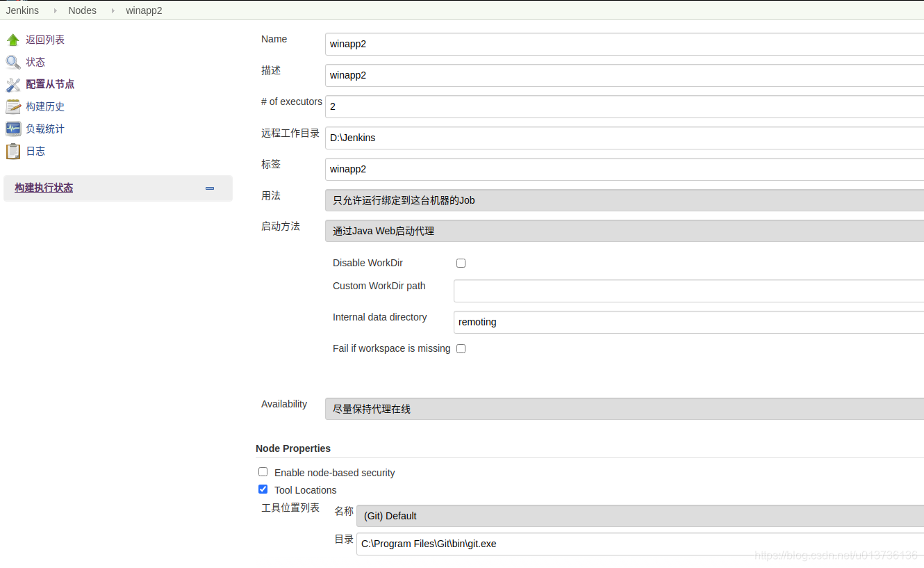
Task: Click the 描述 description field
Action: (625, 75)
